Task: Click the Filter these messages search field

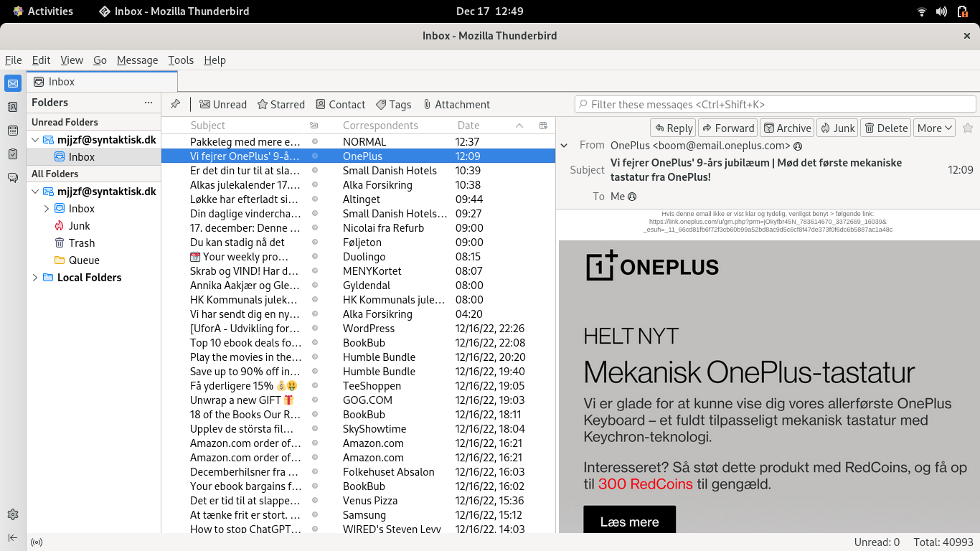Action: click(775, 105)
